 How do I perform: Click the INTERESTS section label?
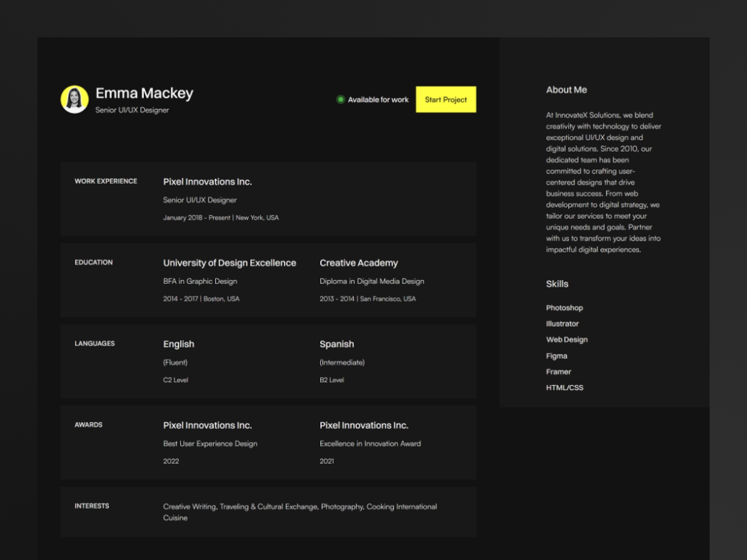92,506
